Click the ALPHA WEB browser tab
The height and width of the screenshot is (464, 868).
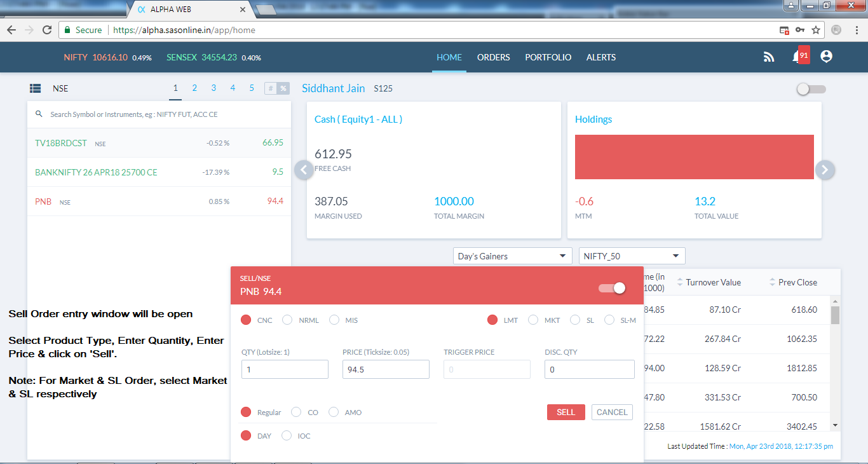(x=191, y=10)
